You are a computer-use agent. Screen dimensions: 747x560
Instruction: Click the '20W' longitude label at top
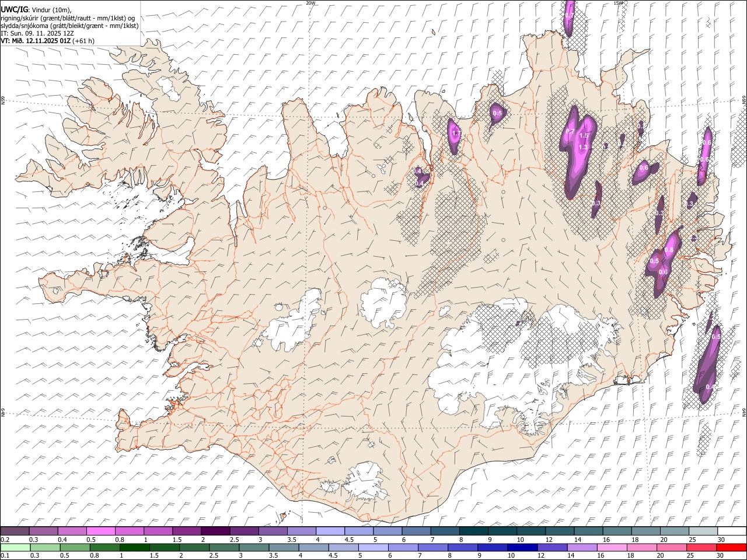[x=310, y=3]
